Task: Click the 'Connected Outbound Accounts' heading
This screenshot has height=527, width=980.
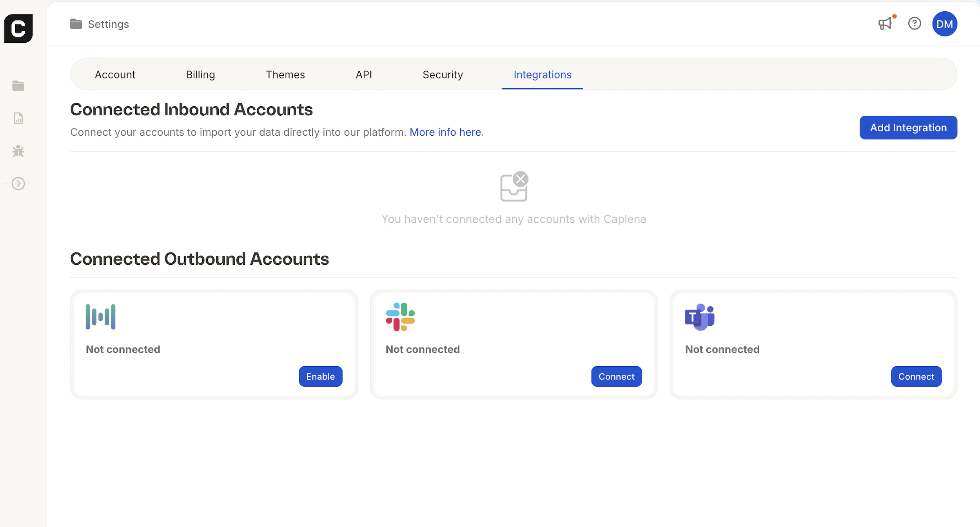Action: click(x=200, y=259)
